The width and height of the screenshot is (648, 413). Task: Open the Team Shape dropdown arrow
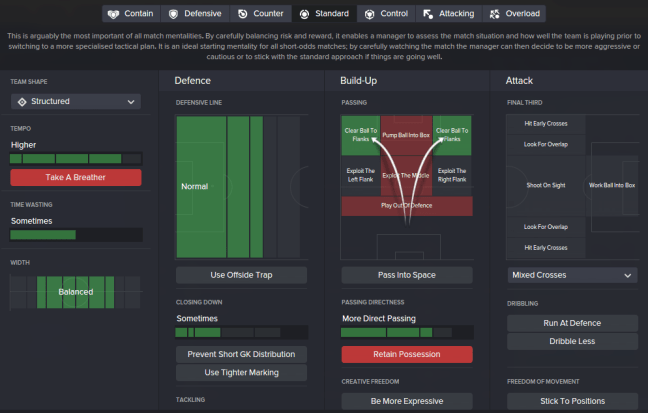point(131,101)
